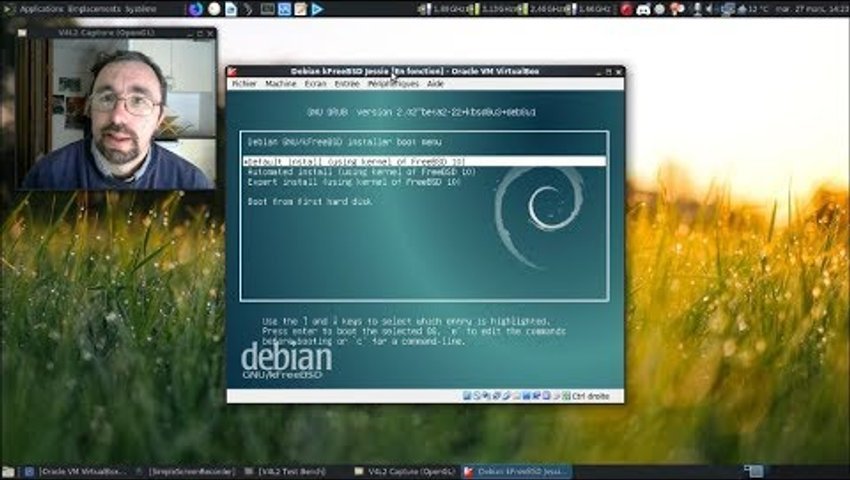850x480 pixels.
Task: Click the Debian kFreeBSD VirtualBox title bar
Action: pyautogui.click(x=426, y=71)
